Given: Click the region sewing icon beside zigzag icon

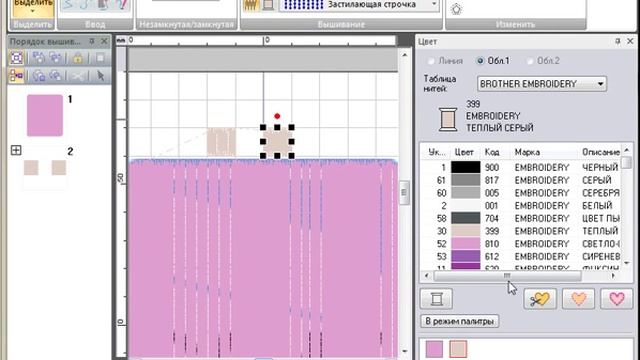Looking at the screenshot, I should pyautogui.click(x=268, y=5).
